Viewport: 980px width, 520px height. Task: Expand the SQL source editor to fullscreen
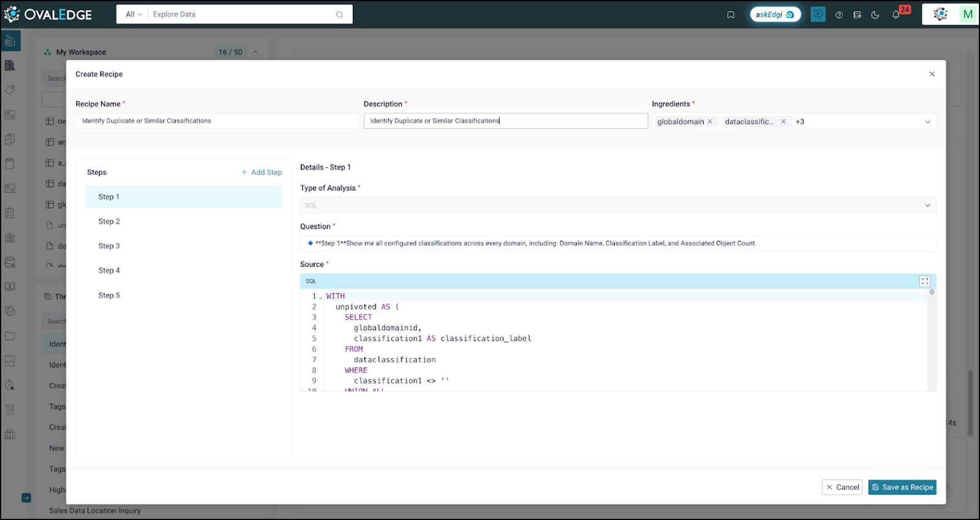925,281
